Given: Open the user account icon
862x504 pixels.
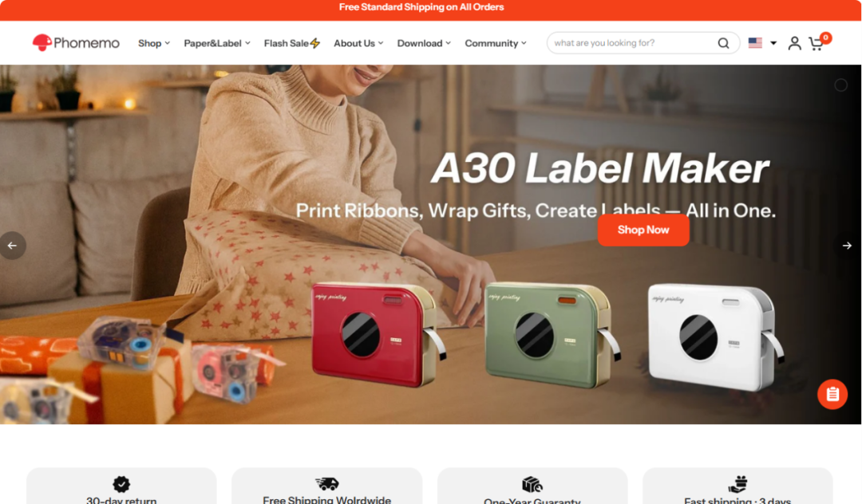Looking at the screenshot, I should [x=794, y=43].
